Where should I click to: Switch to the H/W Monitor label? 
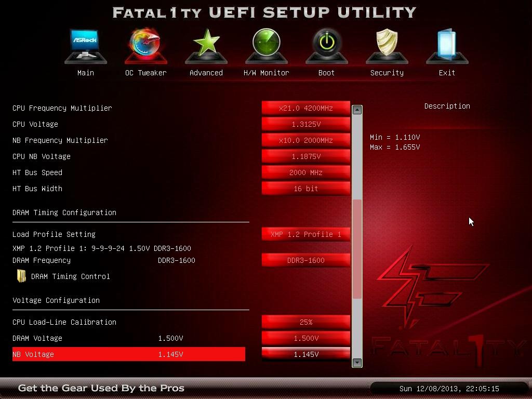click(x=267, y=73)
